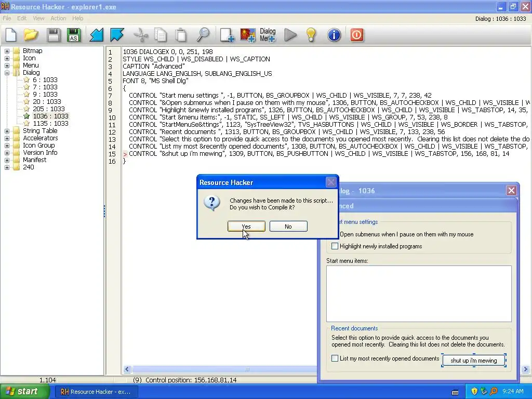532x399 pixels.
Task: Click the question mark icon in the prompt
Action: click(x=212, y=203)
